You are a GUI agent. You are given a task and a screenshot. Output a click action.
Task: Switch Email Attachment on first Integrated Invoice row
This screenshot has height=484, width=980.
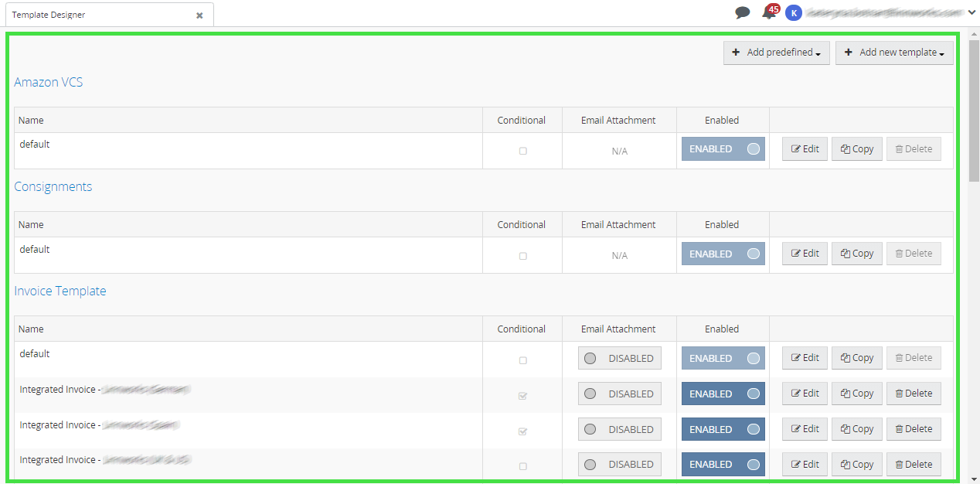click(620, 394)
